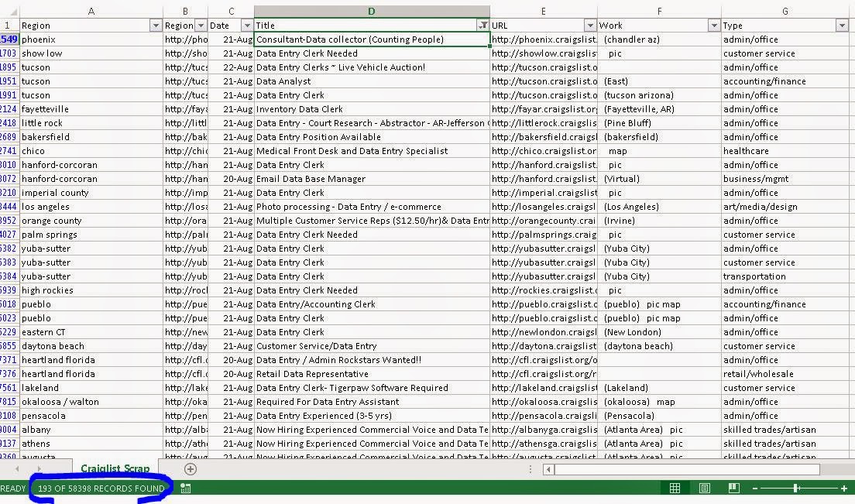The height and width of the screenshot is (504, 855).
Task: Click the macro record icon in status bar
Action: pyautogui.click(x=185, y=489)
